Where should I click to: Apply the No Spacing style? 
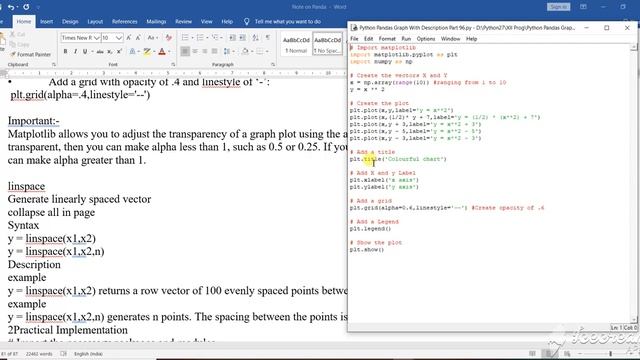(x=327, y=44)
